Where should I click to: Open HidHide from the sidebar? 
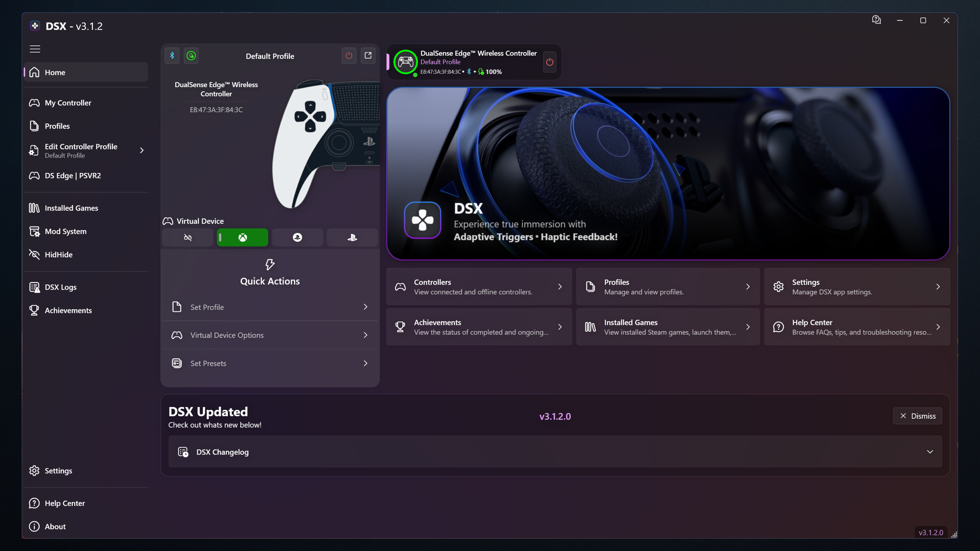[59, 254]
